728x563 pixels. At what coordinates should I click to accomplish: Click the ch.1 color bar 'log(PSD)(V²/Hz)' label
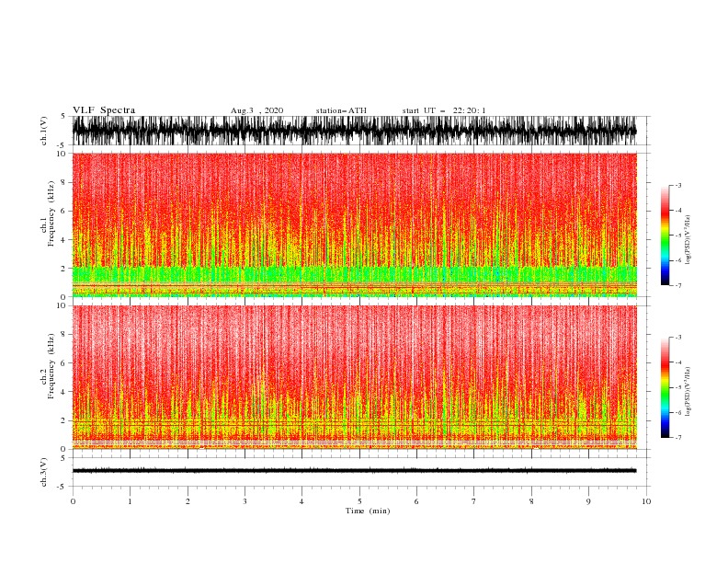pyautogui.click(x=688, y=240)
